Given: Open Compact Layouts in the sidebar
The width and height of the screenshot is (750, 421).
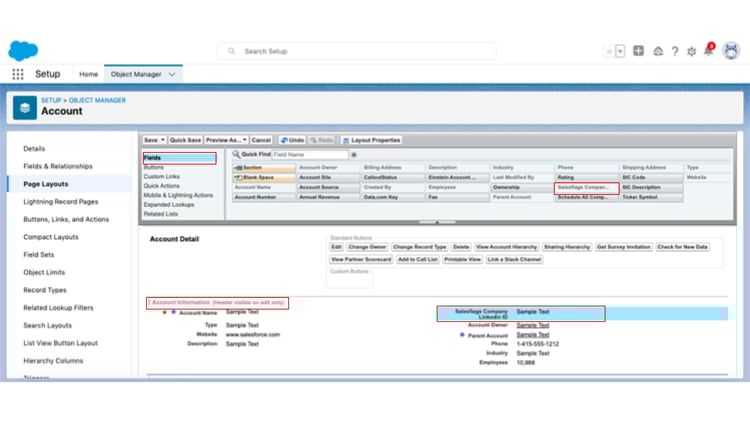Looking at the screenshot, I should click(x=51, y=237).
